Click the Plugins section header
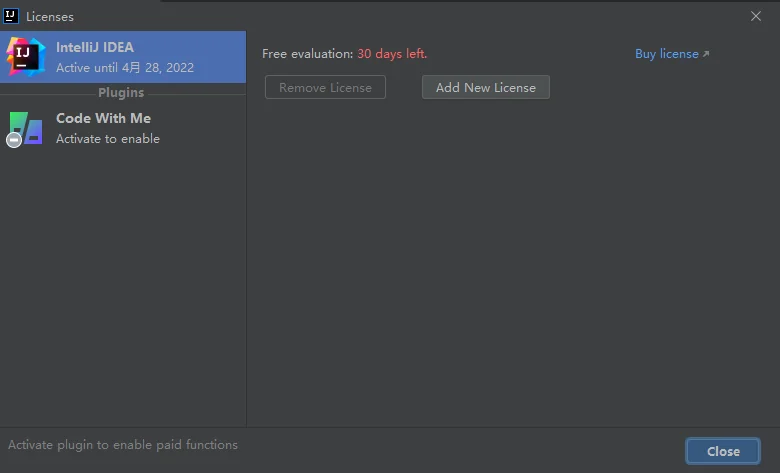Image resolution: width=780 pixels, height=473 pixels. coord(121,93)
